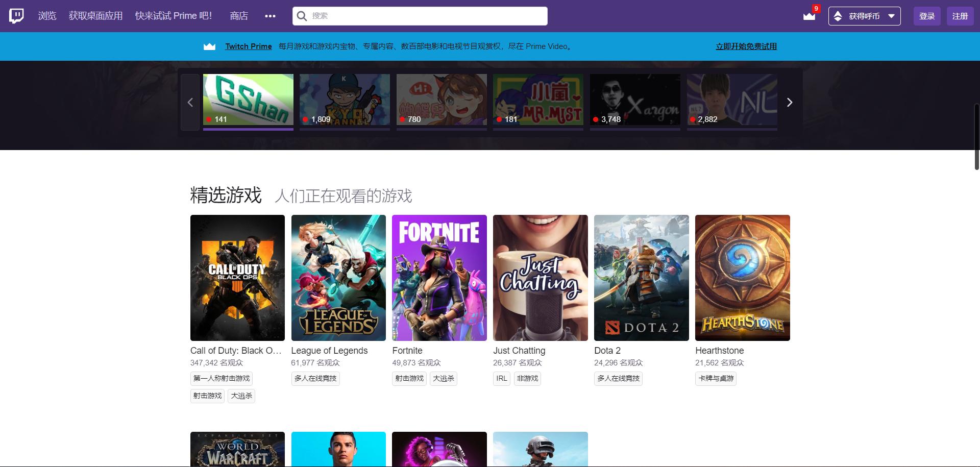Open the Hearthstone game thumbnail
This screenshot has width=980, height=467.
742,278
